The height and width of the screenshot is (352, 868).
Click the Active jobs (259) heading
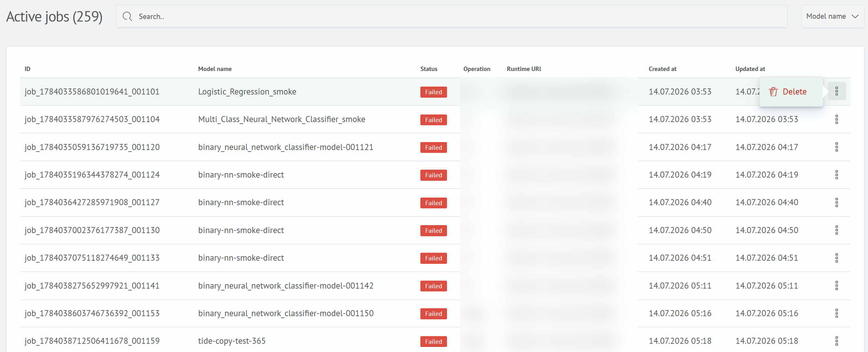54,16
